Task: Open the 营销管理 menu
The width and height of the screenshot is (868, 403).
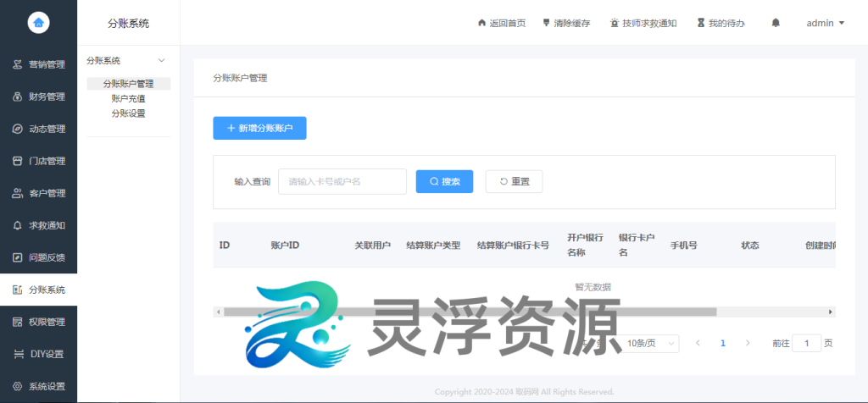Action: pos(38,64)
